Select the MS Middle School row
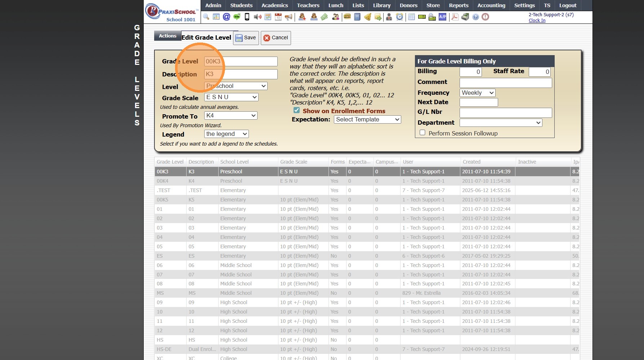Viewport: 644px width, 360px height. pyautogui.click(x=367, y=293)
